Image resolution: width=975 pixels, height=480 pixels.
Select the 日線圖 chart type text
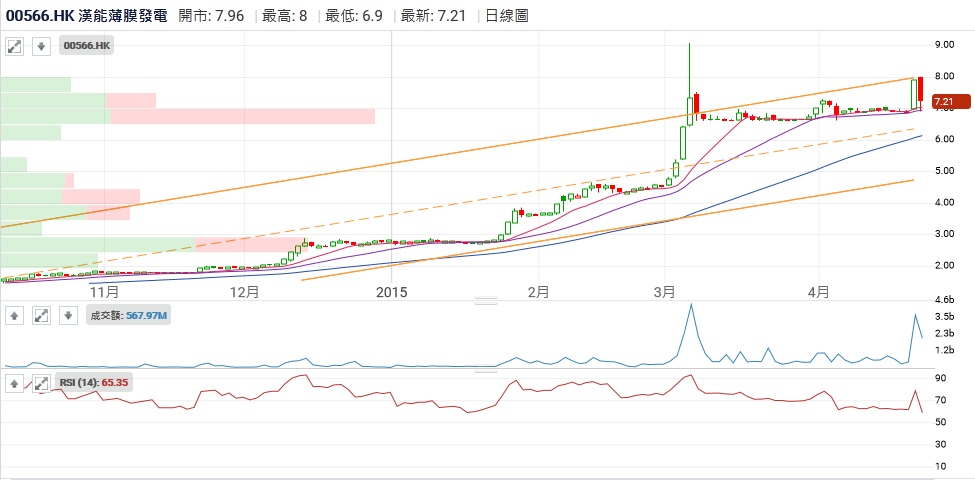pyautogui.click(x=505, y=15)
